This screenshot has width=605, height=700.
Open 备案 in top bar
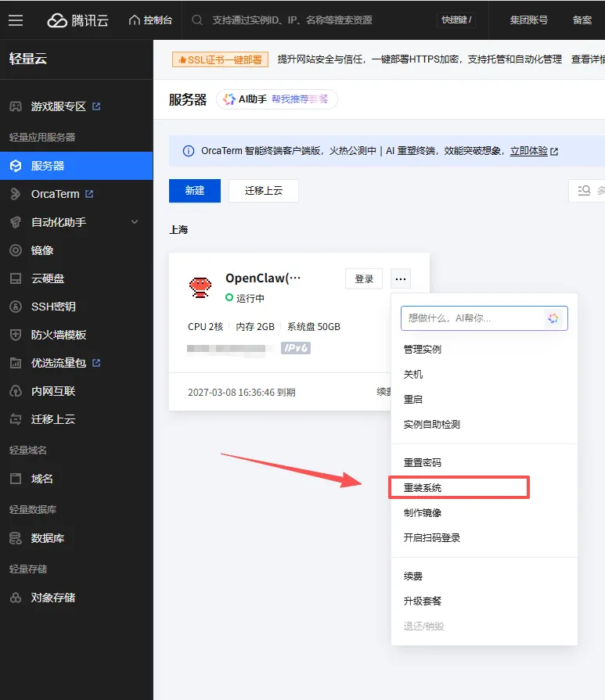tap(582, 20)
